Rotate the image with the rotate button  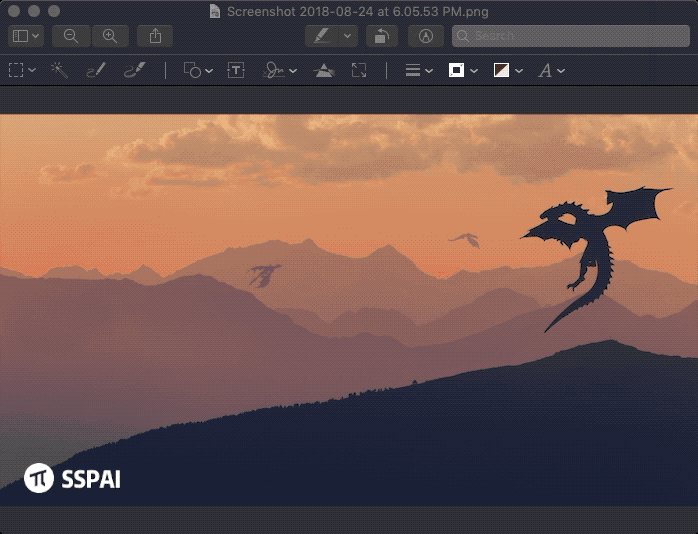coord(381,36)
